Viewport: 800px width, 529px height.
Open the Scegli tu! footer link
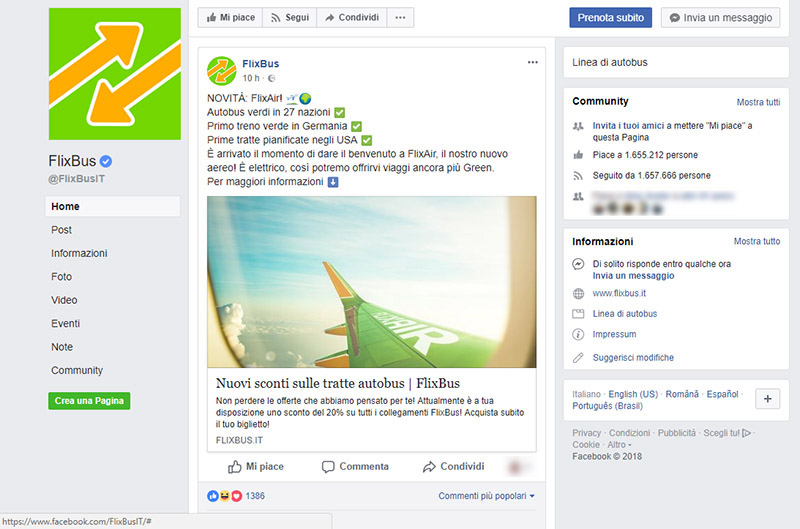coord(727,433)
